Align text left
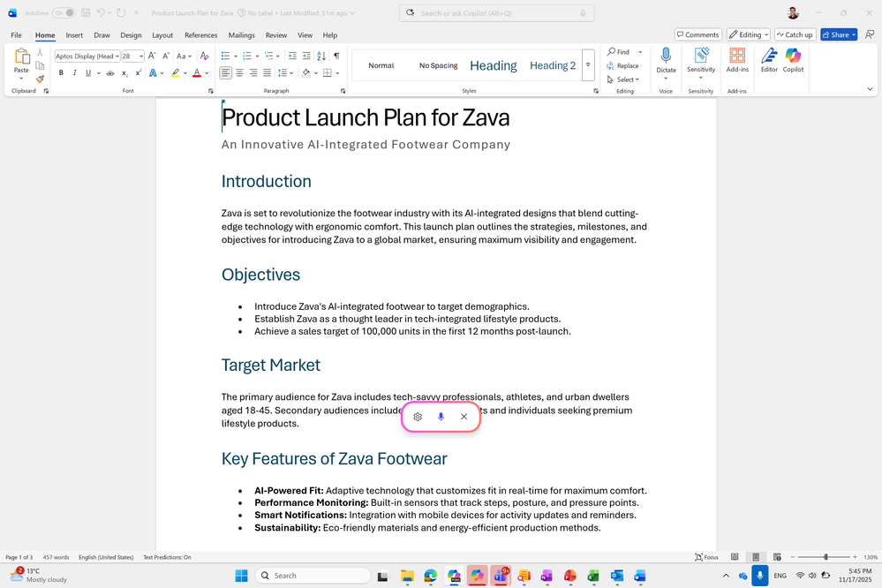 pos(225,73)
